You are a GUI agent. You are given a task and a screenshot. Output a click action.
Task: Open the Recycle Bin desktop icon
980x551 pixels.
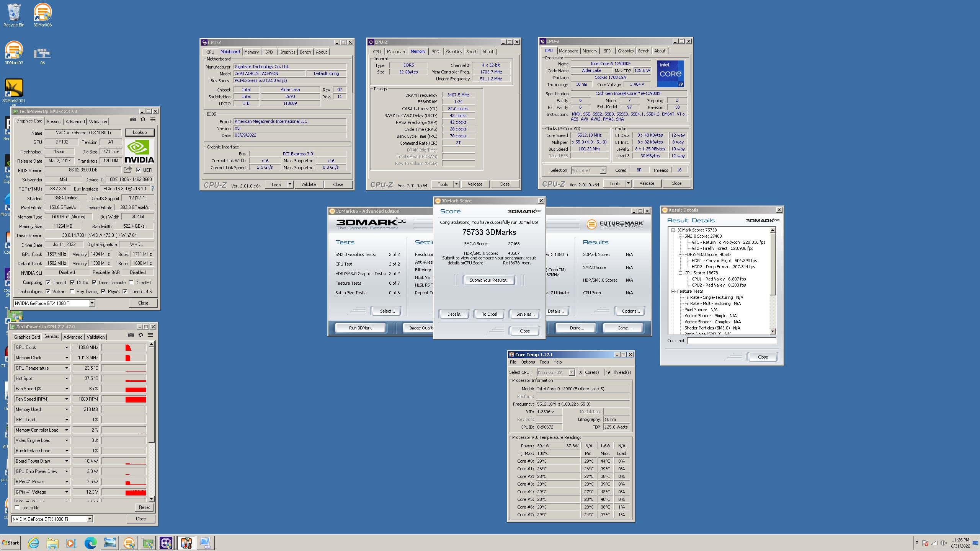pos(14,15)
